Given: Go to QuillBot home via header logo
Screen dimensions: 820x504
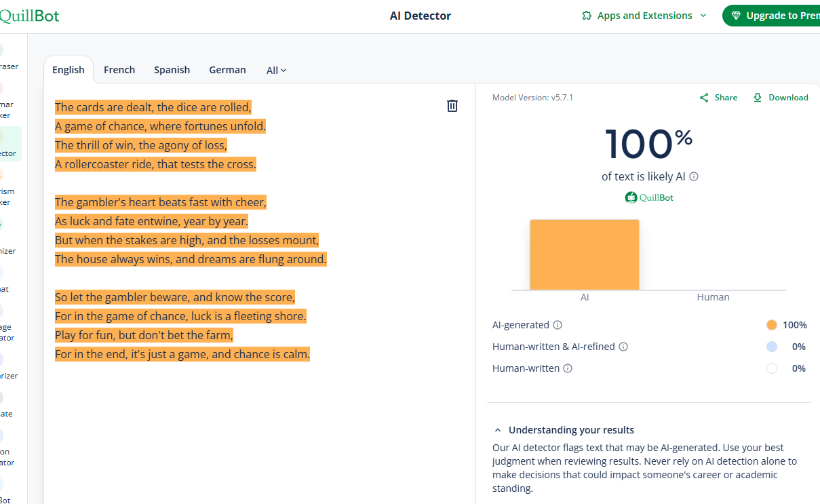Looking at the screenshot, I should coord(30,16).
